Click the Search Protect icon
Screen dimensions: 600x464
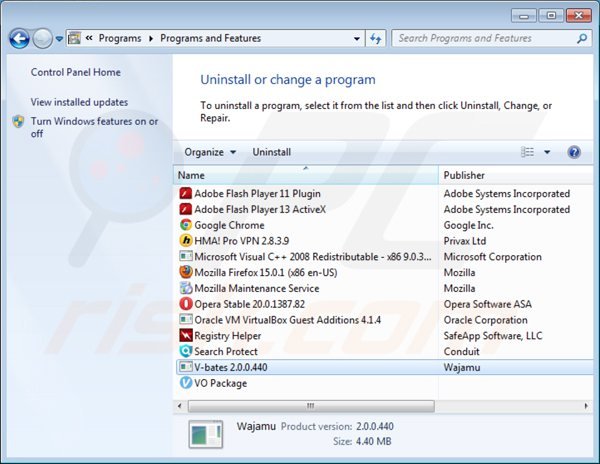(186, 351)
